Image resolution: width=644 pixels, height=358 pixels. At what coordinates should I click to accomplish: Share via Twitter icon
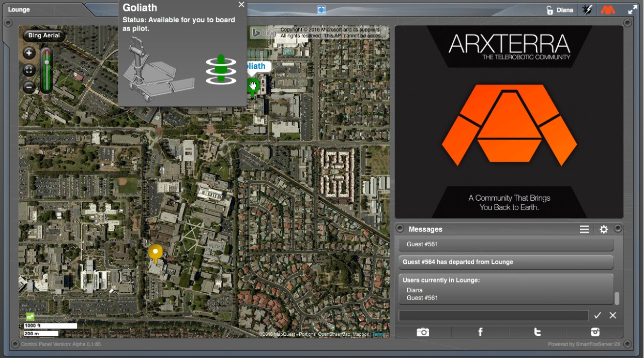(x=538, y=332)
